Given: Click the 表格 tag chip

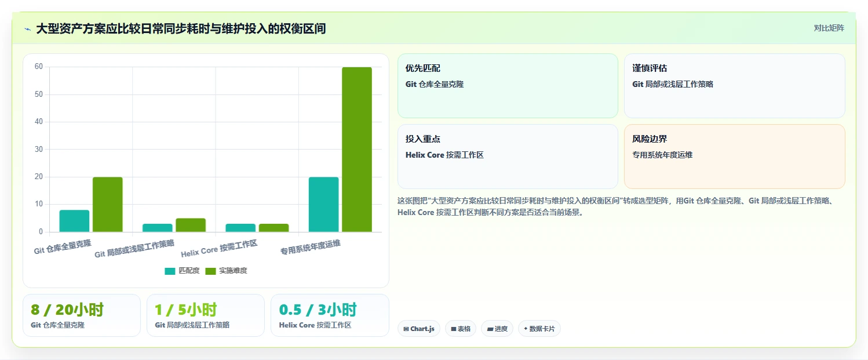Looking at the screenshot, I should pos(461,329).
